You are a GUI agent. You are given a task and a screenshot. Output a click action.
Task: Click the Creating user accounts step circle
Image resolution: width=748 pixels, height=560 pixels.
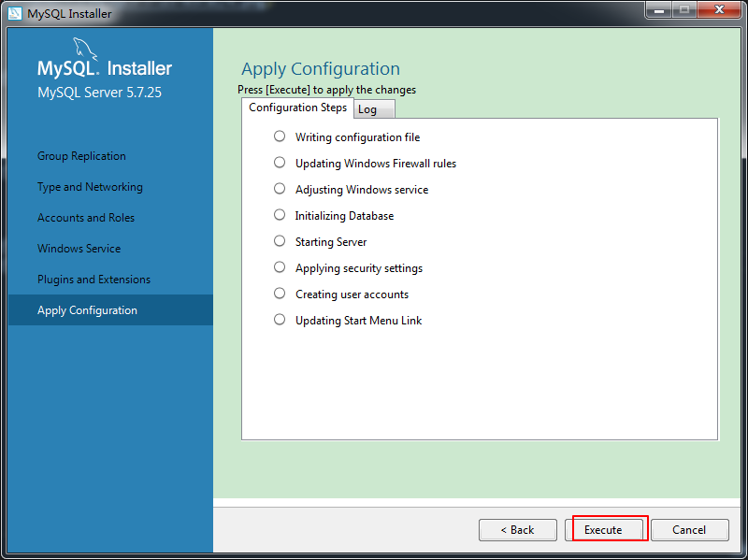(x=280, y=294)
